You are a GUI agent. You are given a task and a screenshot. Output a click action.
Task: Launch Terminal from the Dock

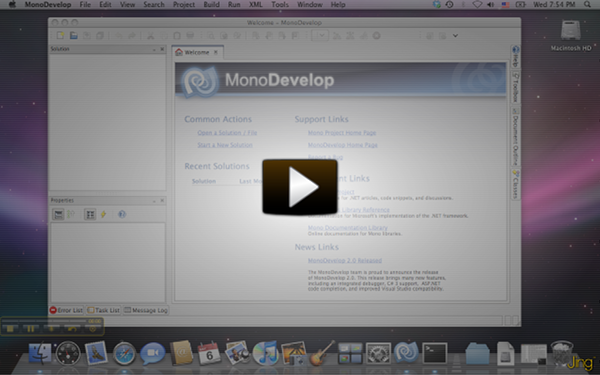pos(434,353)
